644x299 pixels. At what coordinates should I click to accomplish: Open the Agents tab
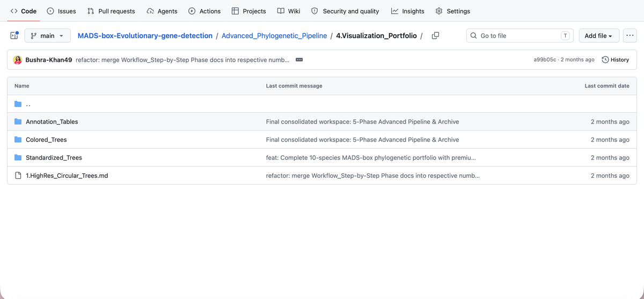162,11
